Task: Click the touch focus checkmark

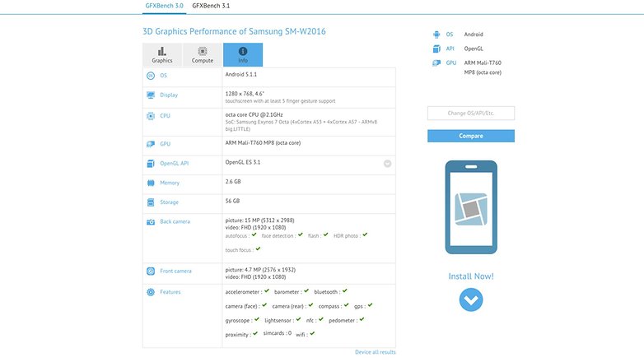Action: coord(258,248)
